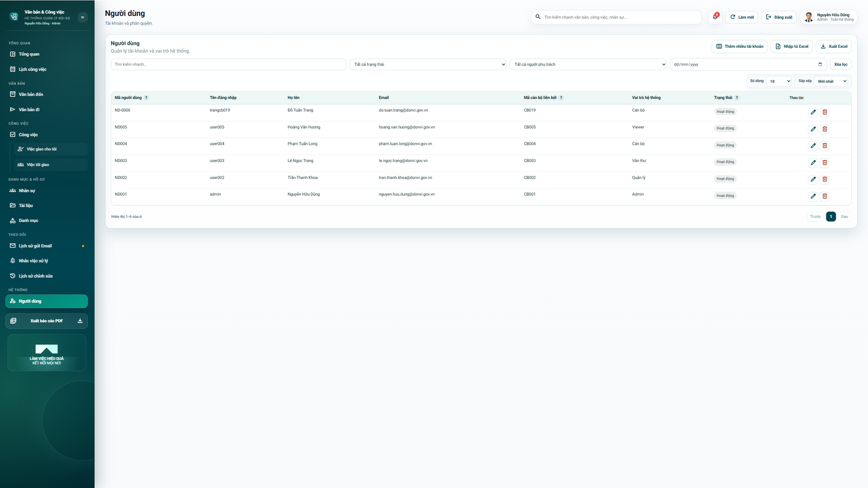868x488 pixels.
Task: Show help for Trạng thái column
Action: click(x=737, y=98)
